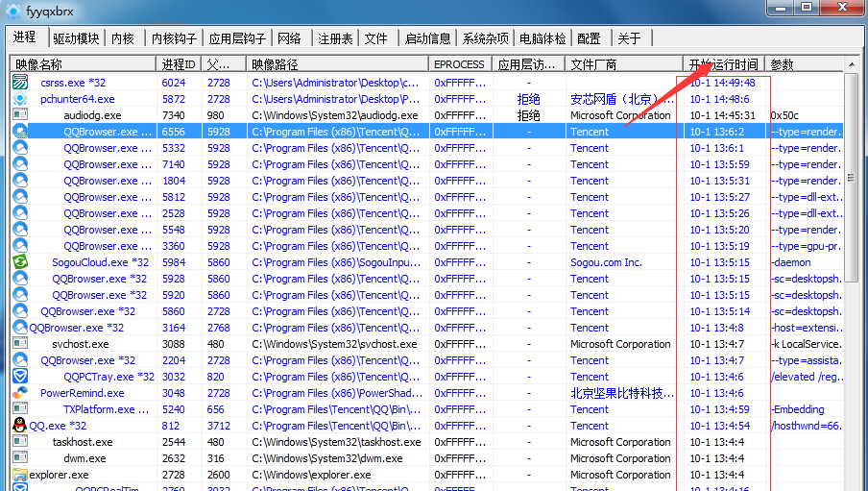Click the dwm.exe process icon
This screenshot has width=868, height=491.
[x=20, y=457]
